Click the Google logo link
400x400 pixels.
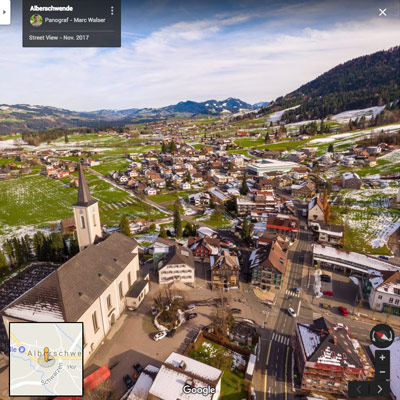click(199, 390)
